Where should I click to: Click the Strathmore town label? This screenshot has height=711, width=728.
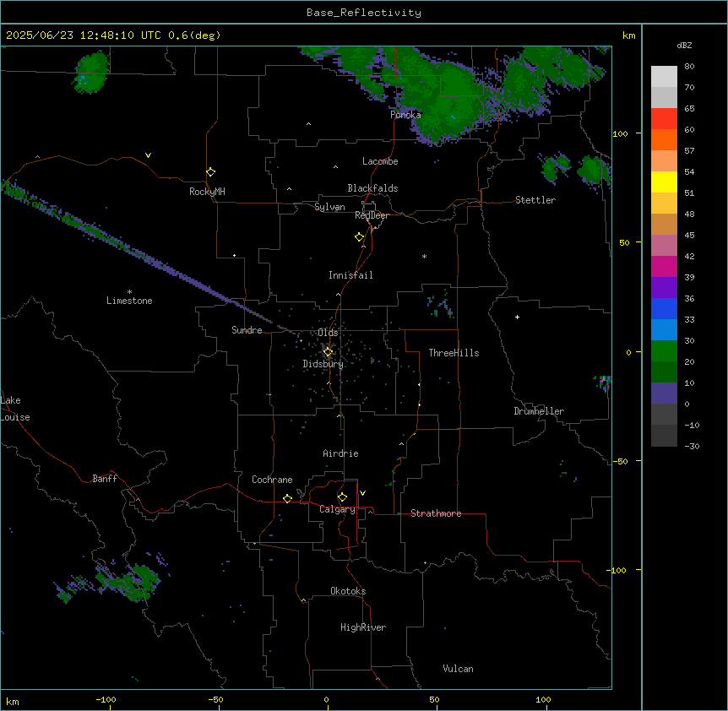[436, 513]
